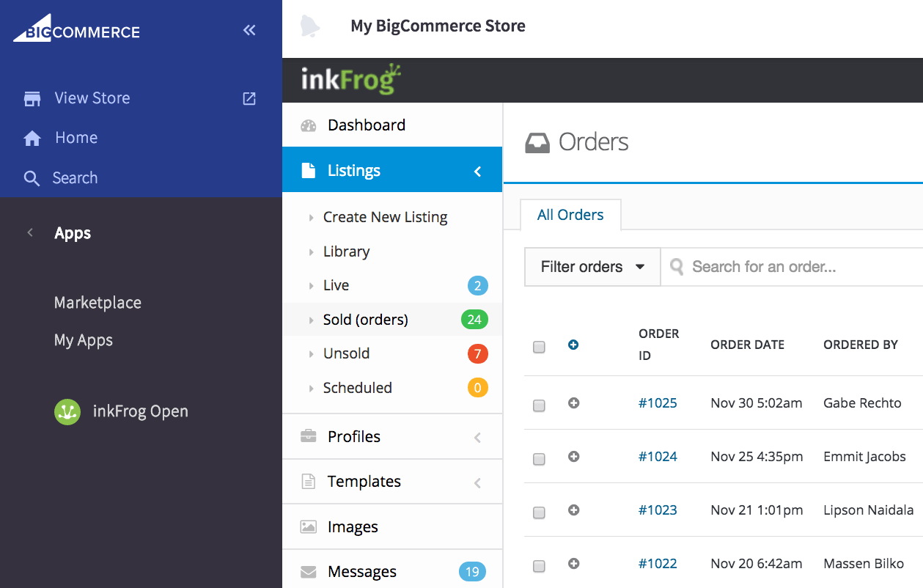Click the Home house icon
Image resolution: width=923 pixels, height=588 pixels.
click(x=32, y=138)
